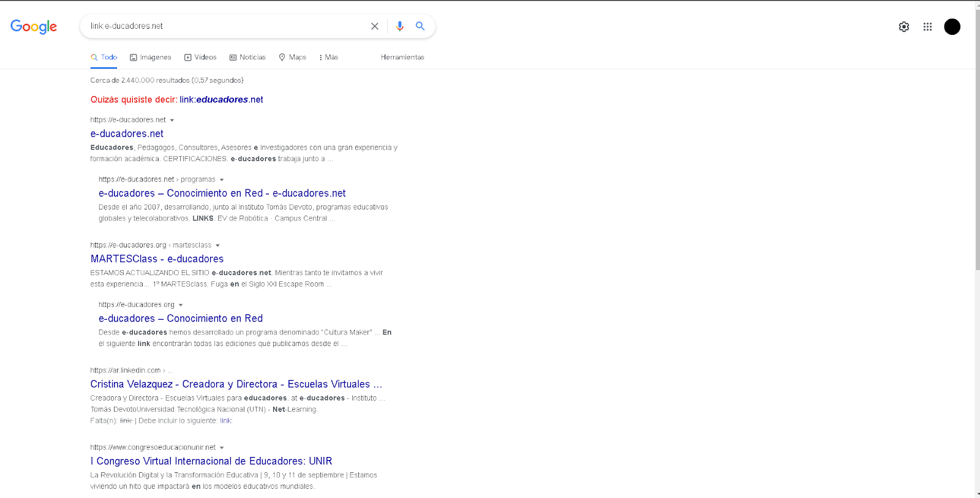The width and height of the screenshot is (980, 498).
Task: Switch to the Noticias tab
Action: point(247,58)
